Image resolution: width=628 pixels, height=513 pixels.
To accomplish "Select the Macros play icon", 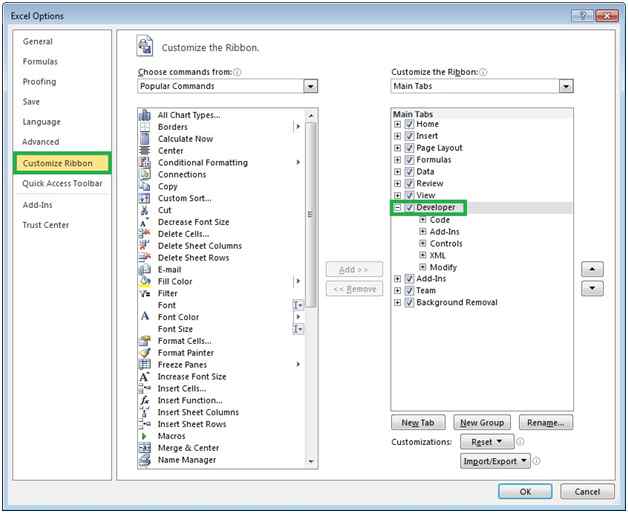I will (x=145, y=436).
